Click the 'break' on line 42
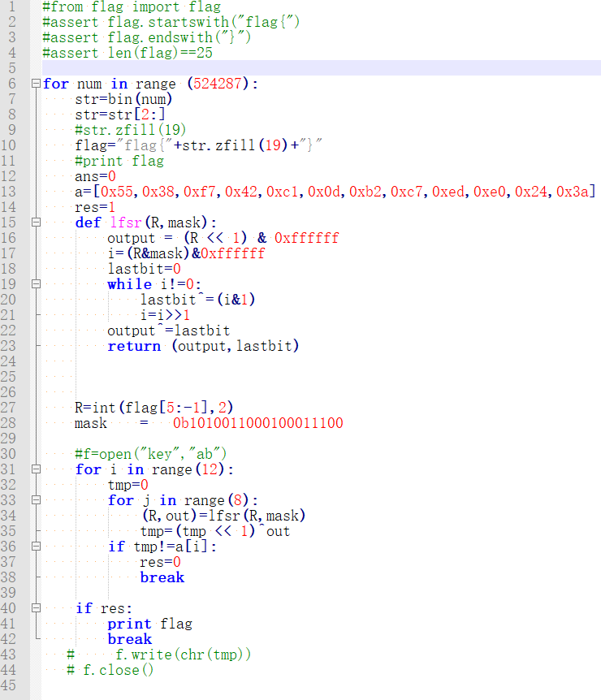 click(129, 639)
